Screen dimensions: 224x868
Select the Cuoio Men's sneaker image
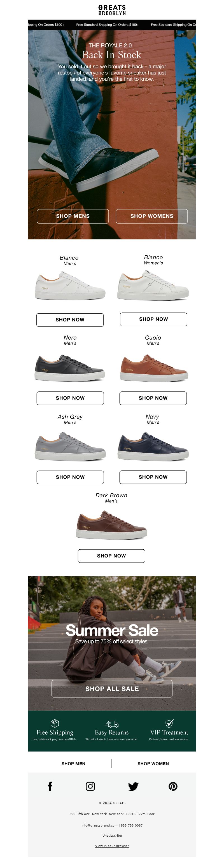click(x=154, y=368)
